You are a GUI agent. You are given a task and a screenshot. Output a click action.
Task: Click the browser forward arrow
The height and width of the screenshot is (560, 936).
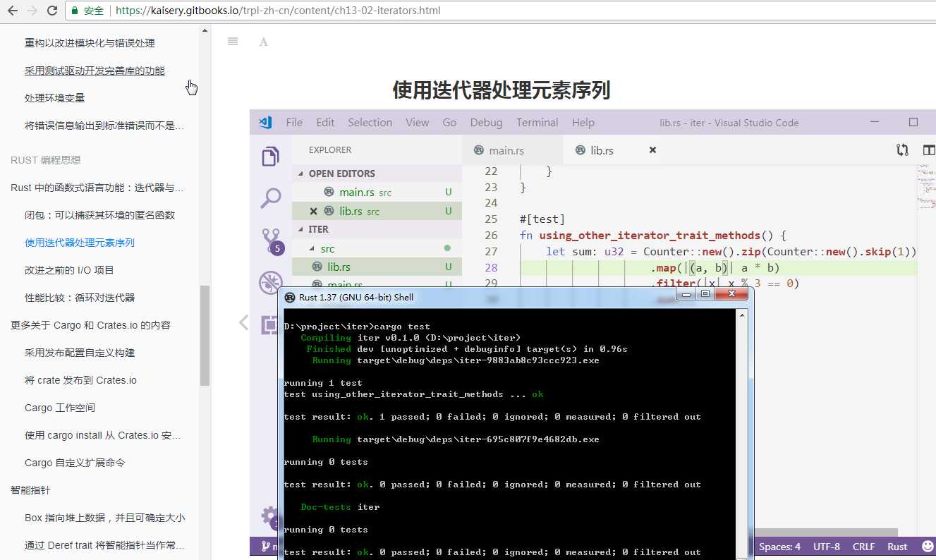coord(32,11)
